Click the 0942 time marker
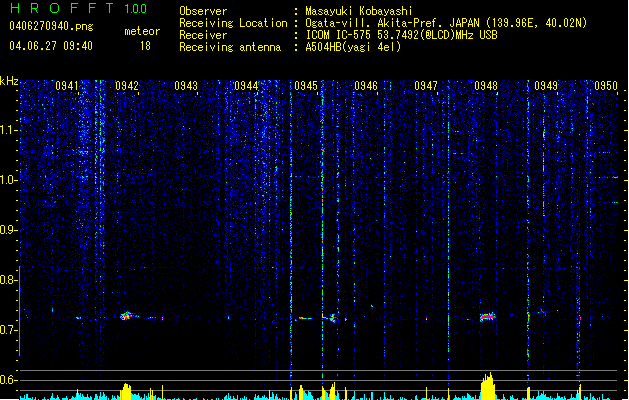 point(127,86)
